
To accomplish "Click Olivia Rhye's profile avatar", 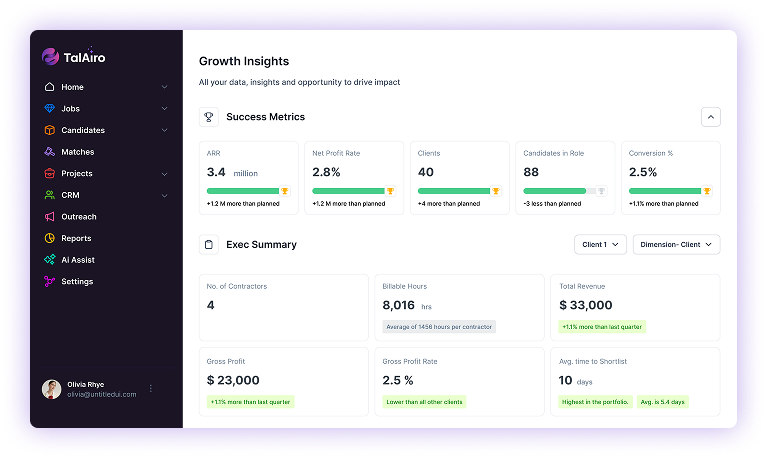I will point(51,389).
